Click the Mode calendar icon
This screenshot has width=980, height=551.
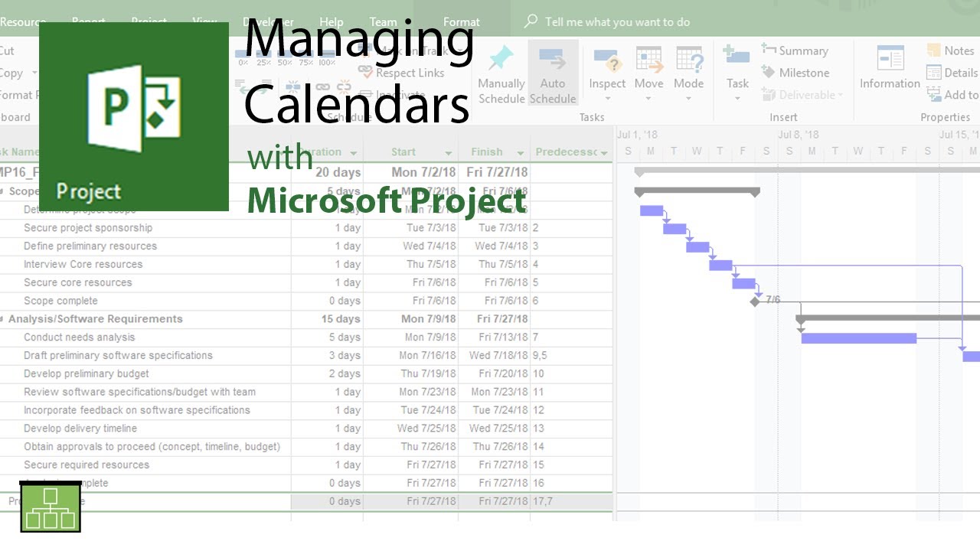coord(689,60)
